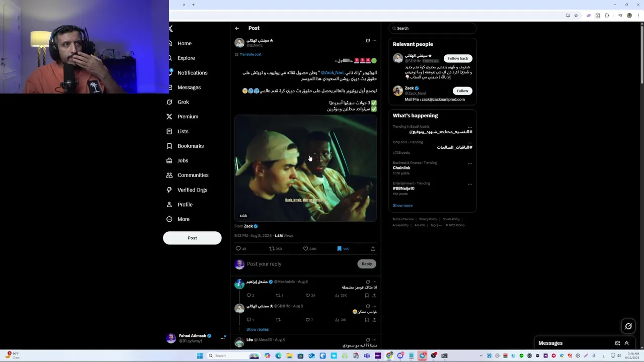Viewport: 644px width, 362px height.
Task: Open three-dot menu on Lēo reply
Action: pos(374,340)
